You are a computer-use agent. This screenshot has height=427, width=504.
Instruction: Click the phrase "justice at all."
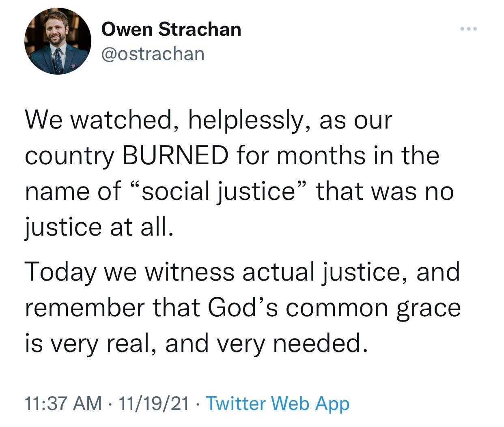click(x=99, y=226)
